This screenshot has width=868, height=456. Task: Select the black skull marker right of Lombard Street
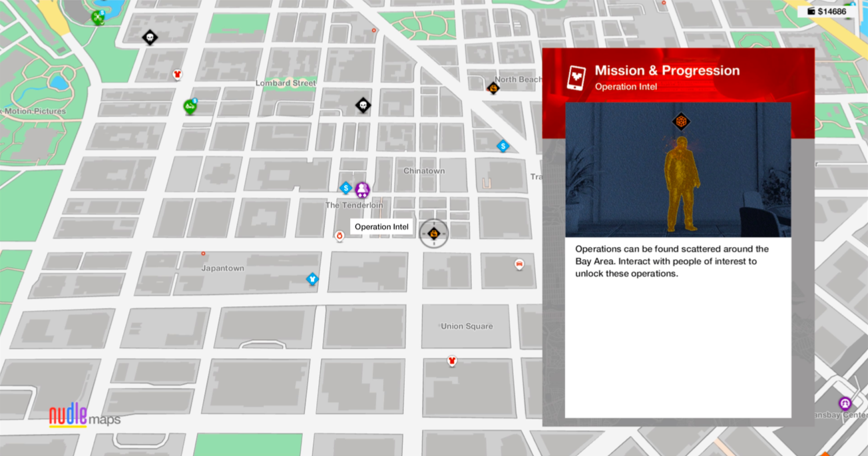click(x=362, y=105)
